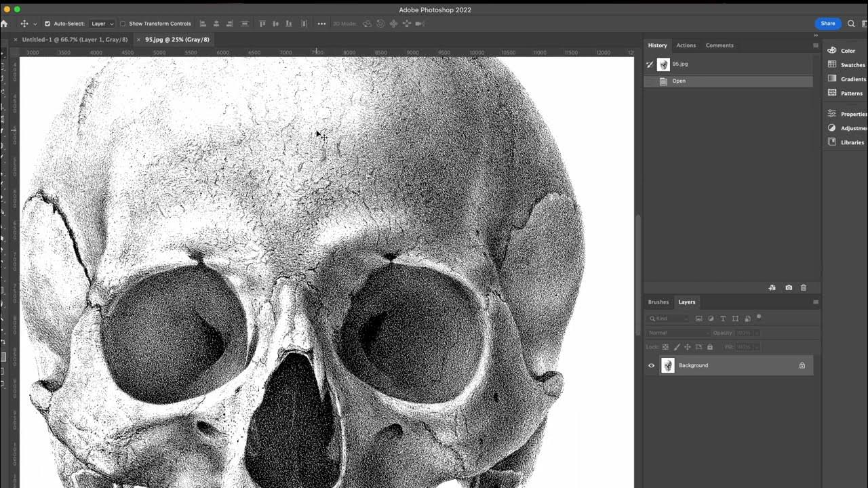
Task: Filter layers by smart objects icon
Action: click(x=747, y=319)
